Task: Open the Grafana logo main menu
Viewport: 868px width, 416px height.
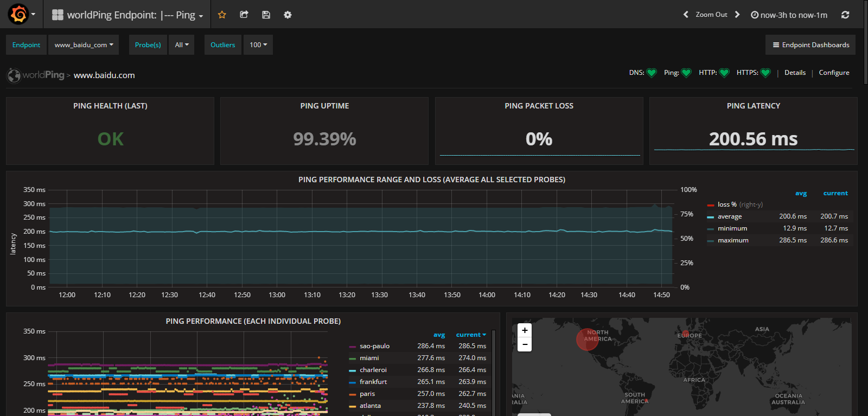Action: pyautogui.click(x=18, y=14)
